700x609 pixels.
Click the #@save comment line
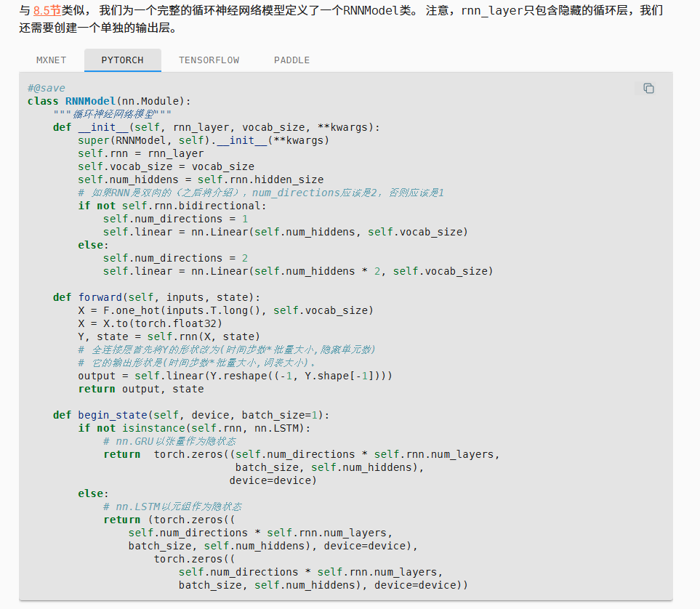pos(47,88)
